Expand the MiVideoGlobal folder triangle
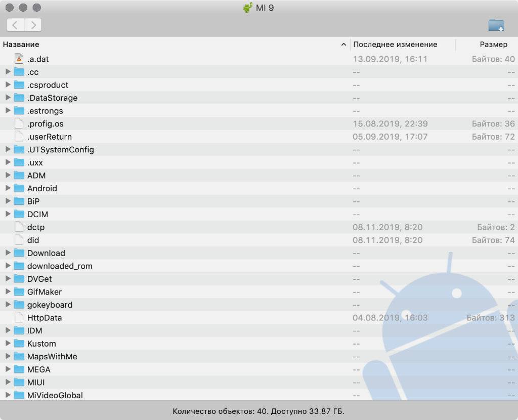 point(8,395)
